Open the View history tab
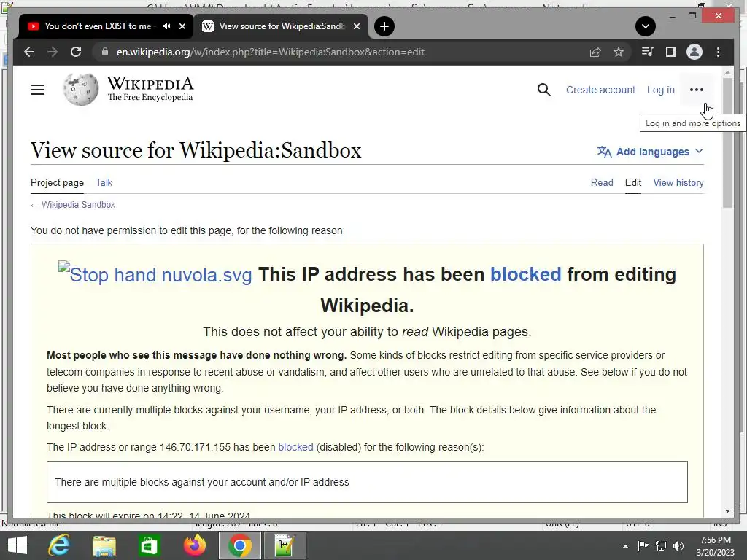 click(678, 182)
